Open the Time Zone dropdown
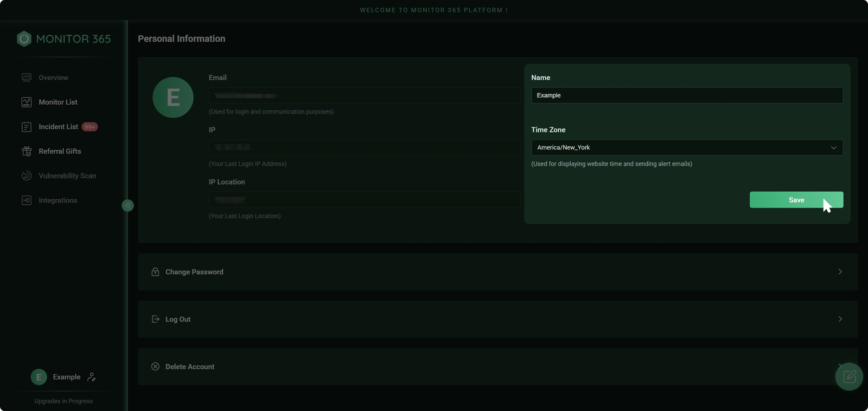This screenshot has width=868, height=411. coord(686,148)
